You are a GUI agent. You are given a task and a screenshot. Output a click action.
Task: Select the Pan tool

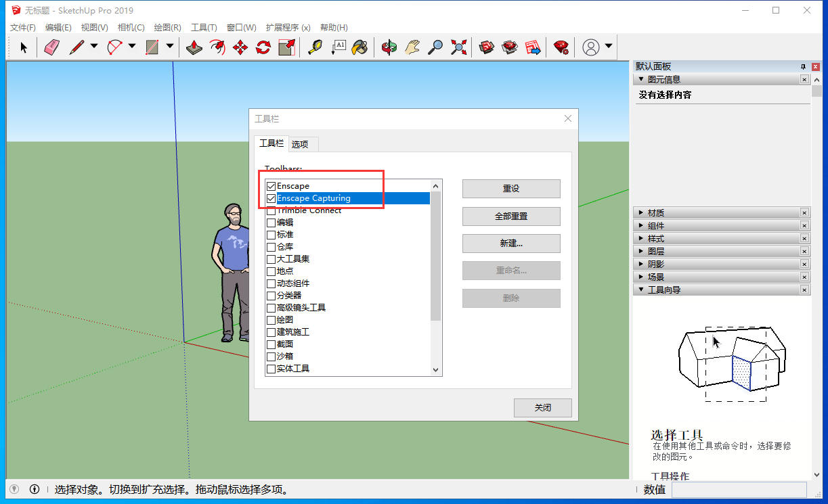click(x=412, y=47)
